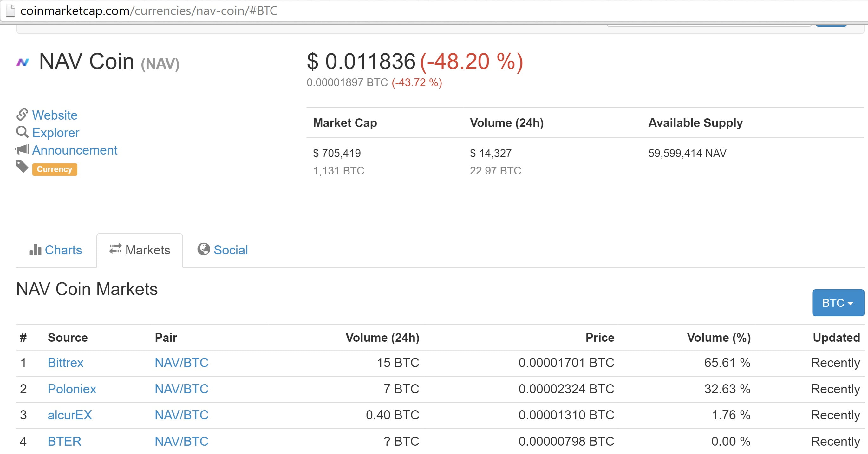Click the Source column header

pyautogui.click(x=68, y=337)
